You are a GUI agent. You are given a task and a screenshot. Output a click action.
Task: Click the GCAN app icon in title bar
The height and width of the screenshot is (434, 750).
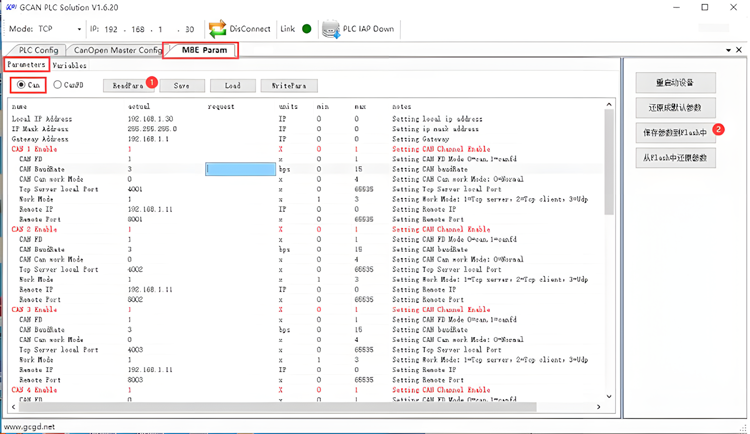10,8
